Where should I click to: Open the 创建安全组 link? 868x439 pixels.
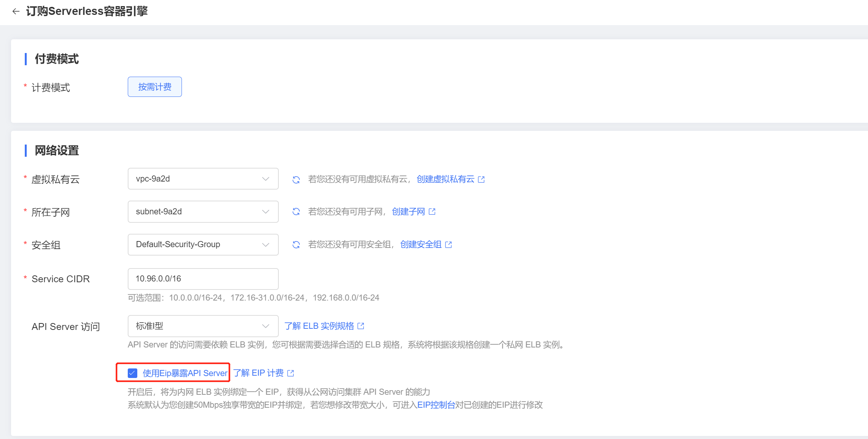point(421,244)
